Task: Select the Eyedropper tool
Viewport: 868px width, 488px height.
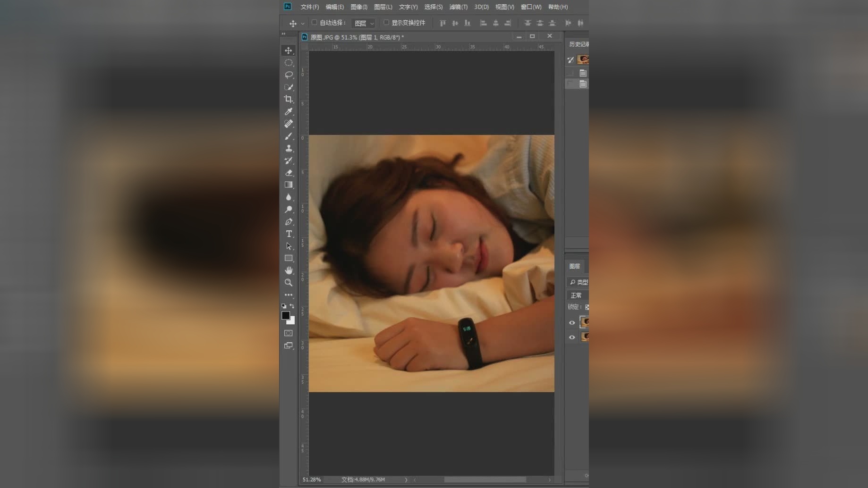Action: [289, 111]
